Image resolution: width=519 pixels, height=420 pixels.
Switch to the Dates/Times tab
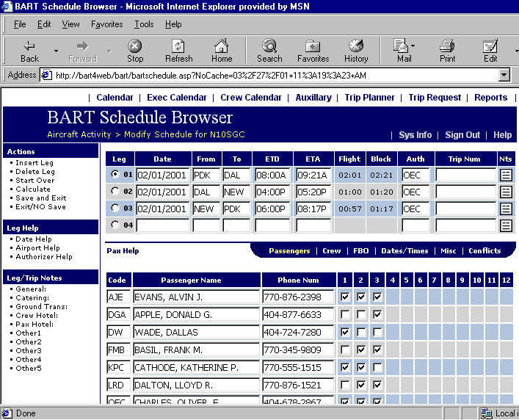click(x=404, y=251)
